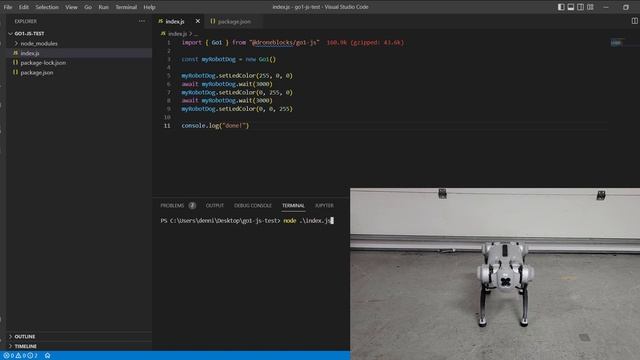Open Explorer views and more actions ellipsis

(x=142, y=21)
